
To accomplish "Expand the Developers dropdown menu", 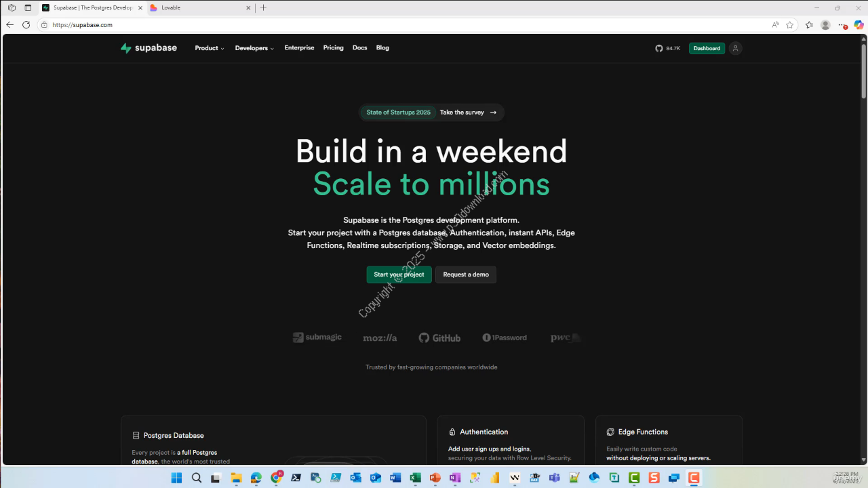I will pos(254,48).
